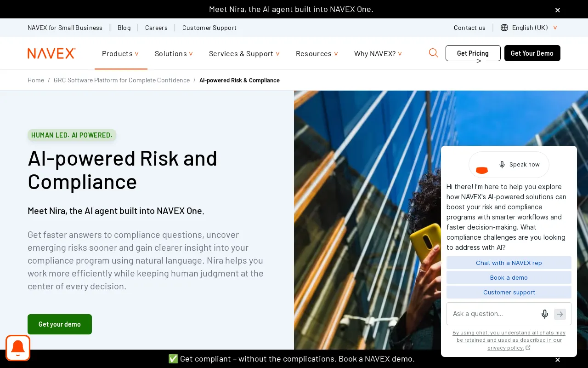Go to Home breadcrumb
588x368 pixels.
click(36, 80)
